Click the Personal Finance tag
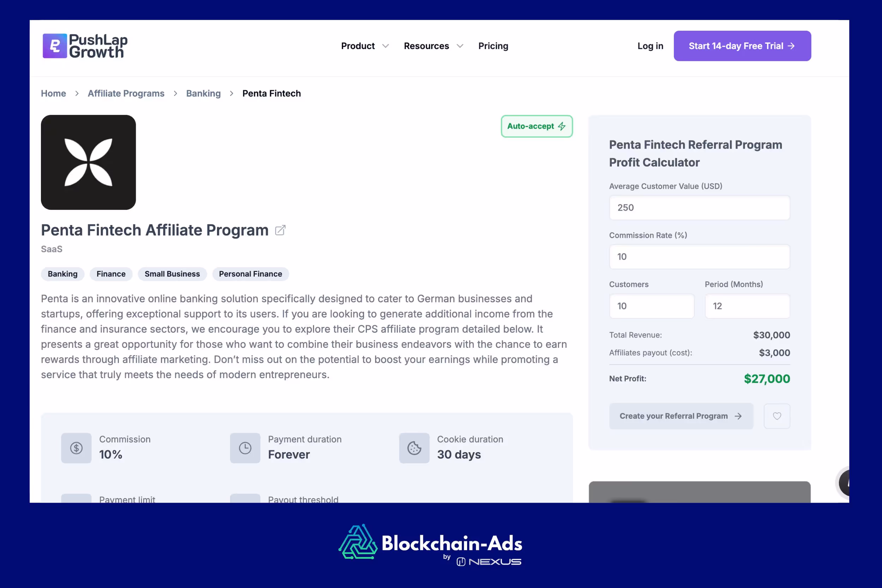The image size is (882, 588). click(x=250, y=274)
